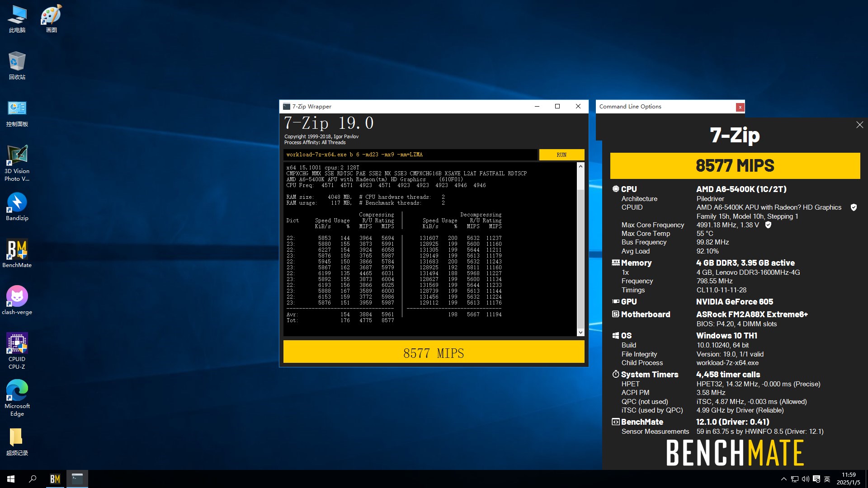
Task: Switch to 7-Zip Wrapper taskbar button
Action: (77, 479)
